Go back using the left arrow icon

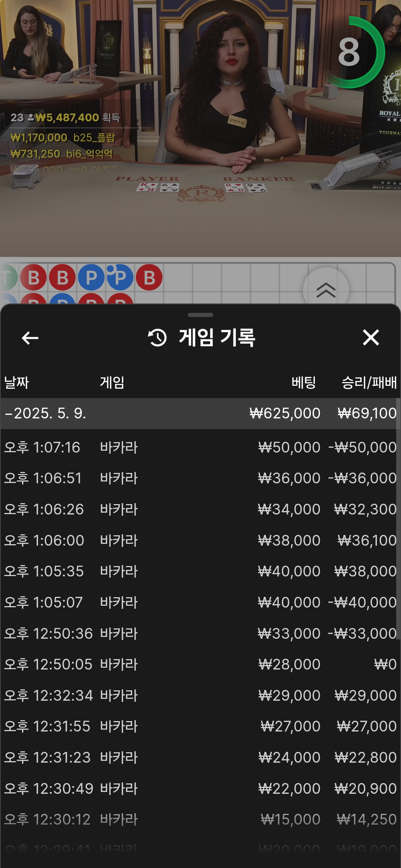point(30,338)
